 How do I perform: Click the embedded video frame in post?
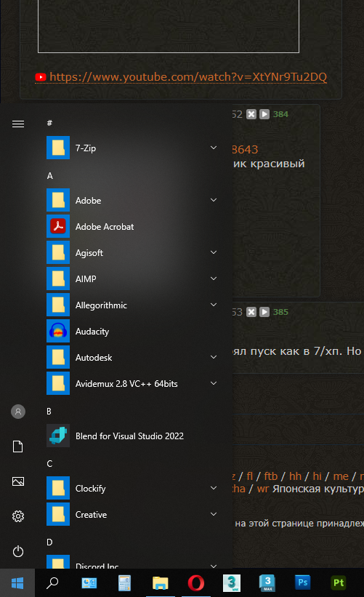169,26
